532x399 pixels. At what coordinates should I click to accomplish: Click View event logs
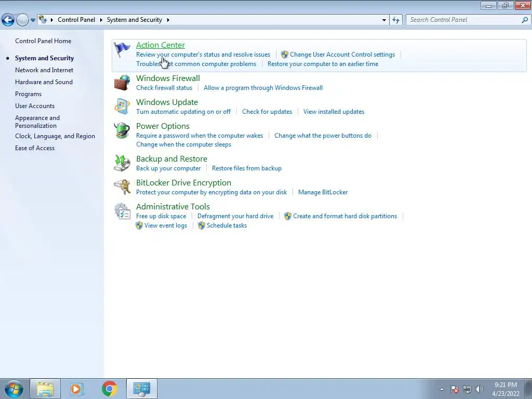point(166,225)
